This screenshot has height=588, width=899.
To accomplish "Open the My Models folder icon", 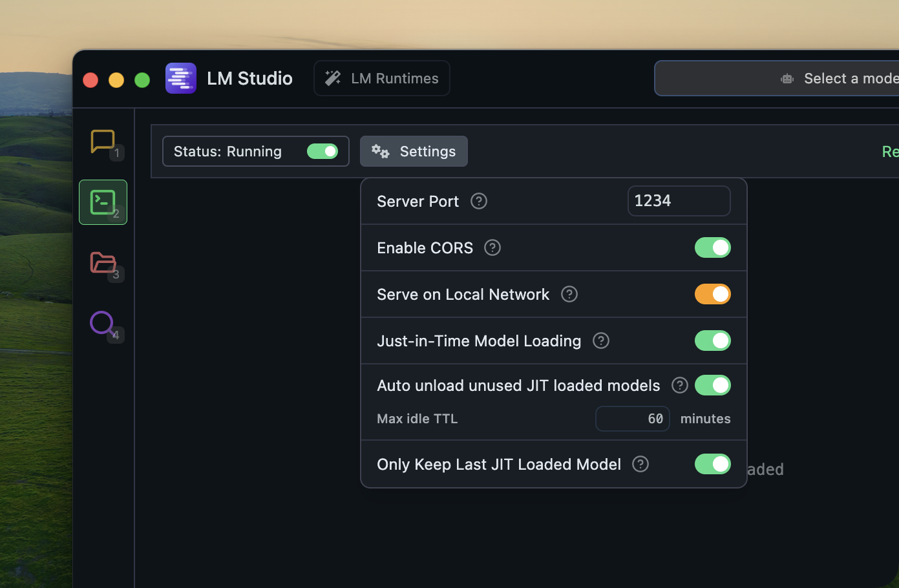I will [103, 262].
